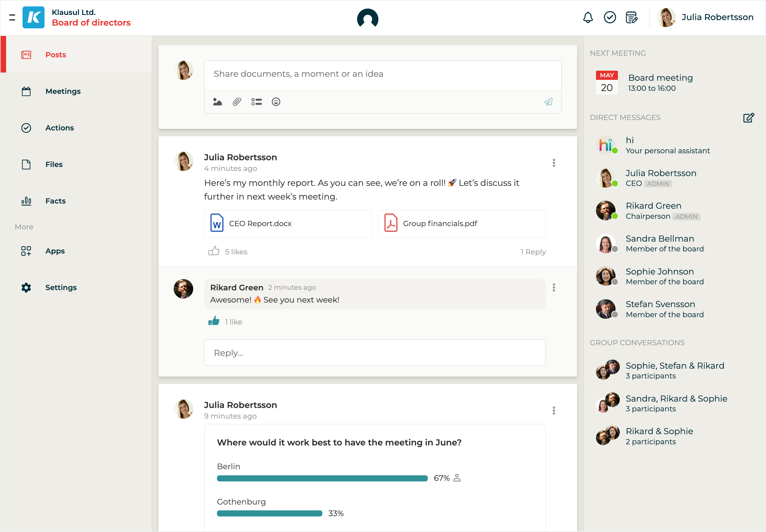This screenshot has height=532, width=766.
Task: Go to the Facts section
Action: pyautogui.click(x=55, y=201)
